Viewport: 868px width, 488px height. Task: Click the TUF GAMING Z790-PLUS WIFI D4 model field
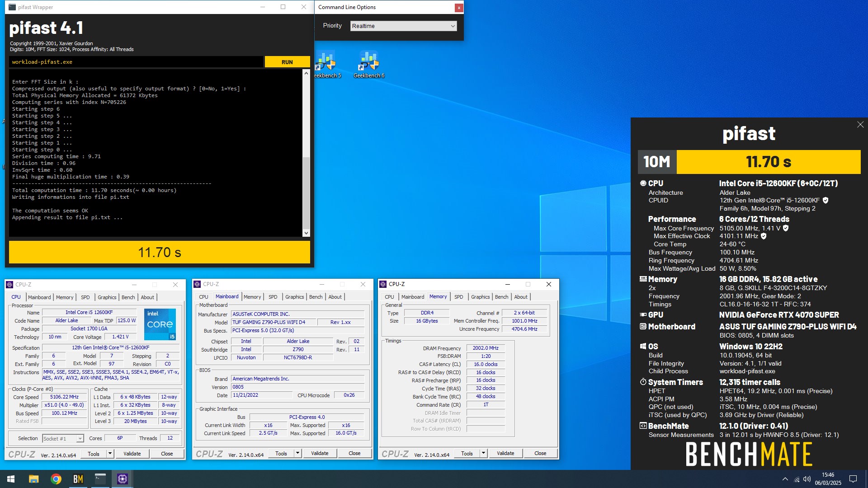[273, 322]
